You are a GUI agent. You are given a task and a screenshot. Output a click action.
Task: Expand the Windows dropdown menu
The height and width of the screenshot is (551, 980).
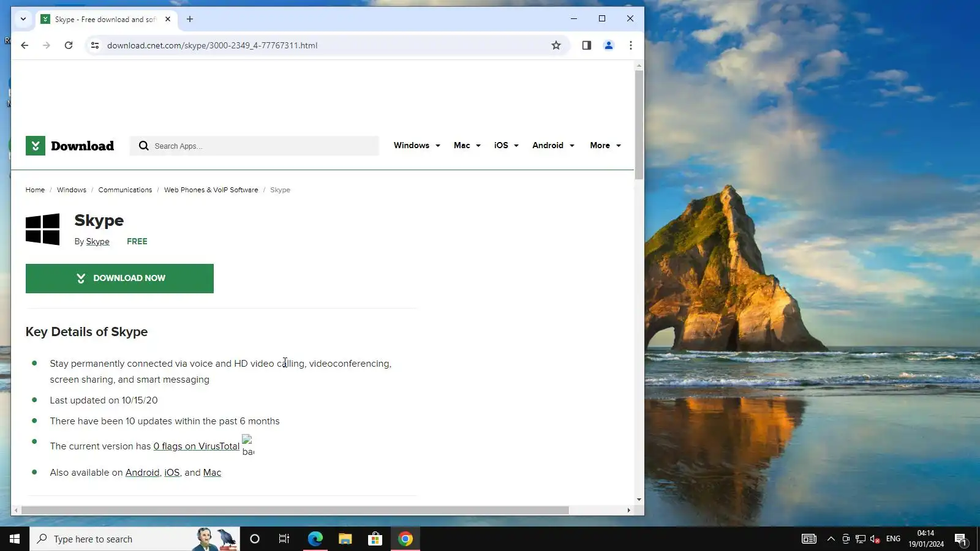tap(417, 145)
